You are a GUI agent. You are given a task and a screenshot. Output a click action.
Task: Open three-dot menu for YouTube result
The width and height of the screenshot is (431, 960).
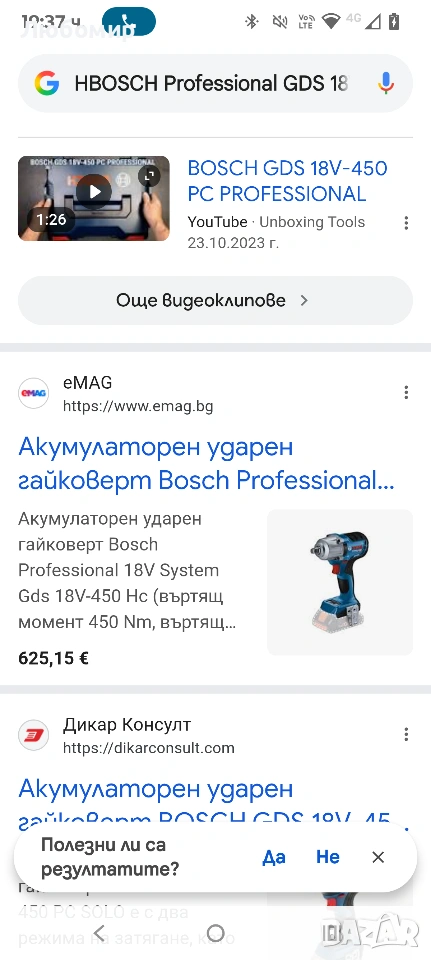pos(406,223)
